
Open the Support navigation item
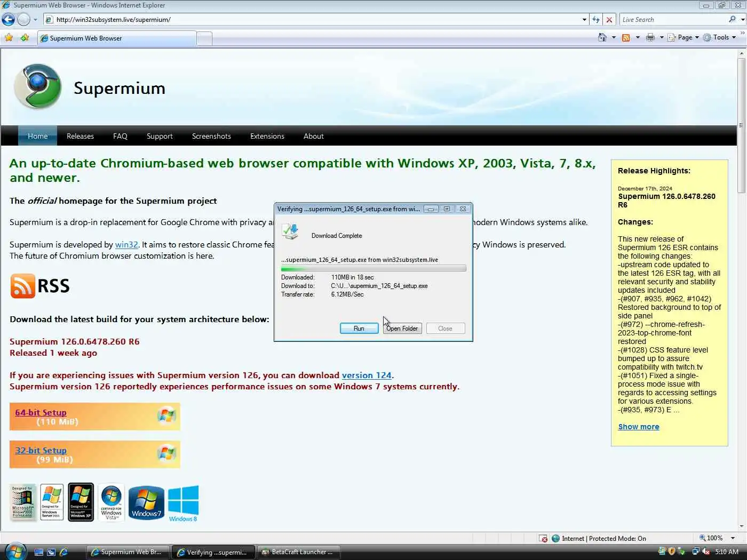click(160, 136)
